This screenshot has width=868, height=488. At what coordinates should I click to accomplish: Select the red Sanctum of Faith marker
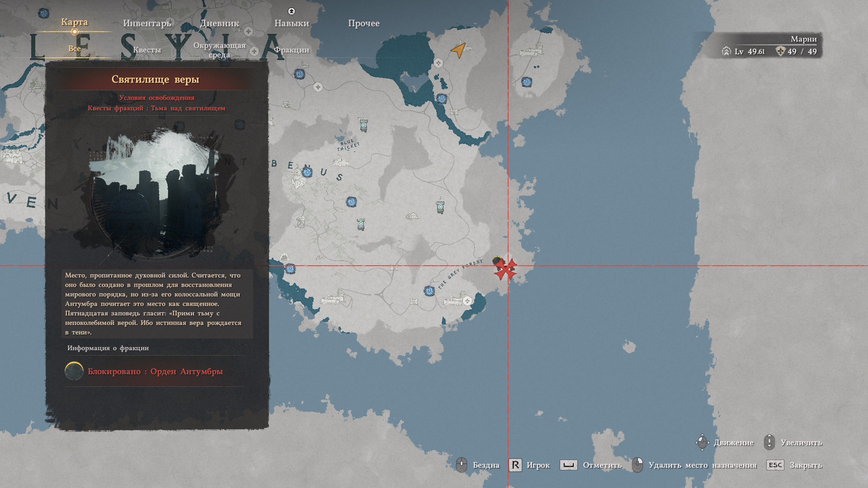505,269
